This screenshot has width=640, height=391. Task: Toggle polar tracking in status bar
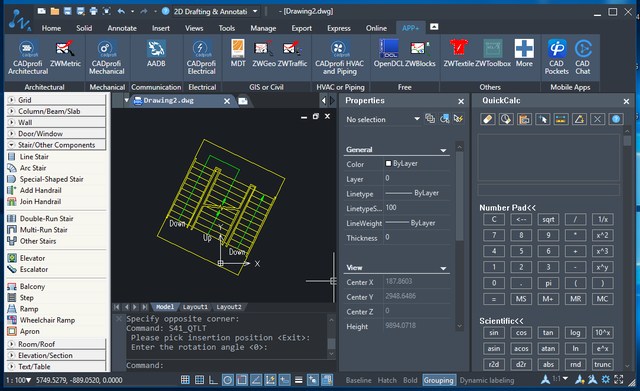point(228,380)
